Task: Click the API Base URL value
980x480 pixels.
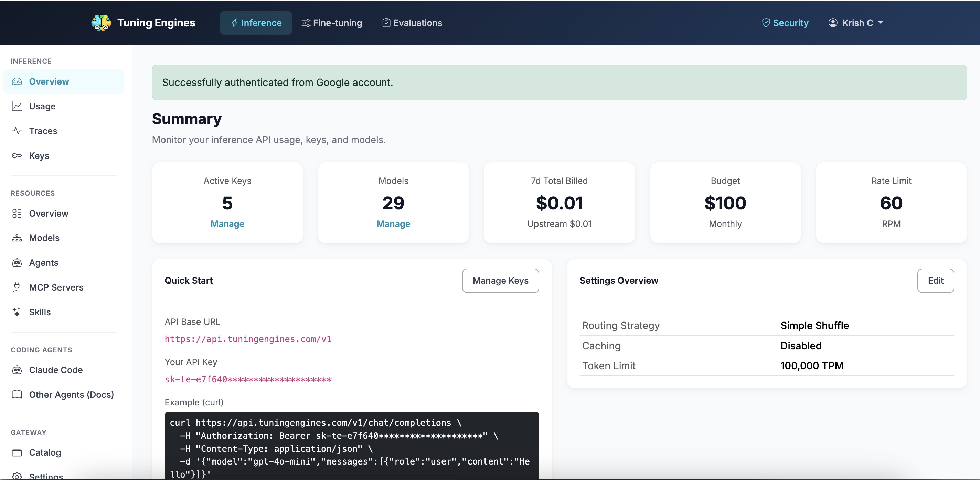Action: [x=248, y=339]
